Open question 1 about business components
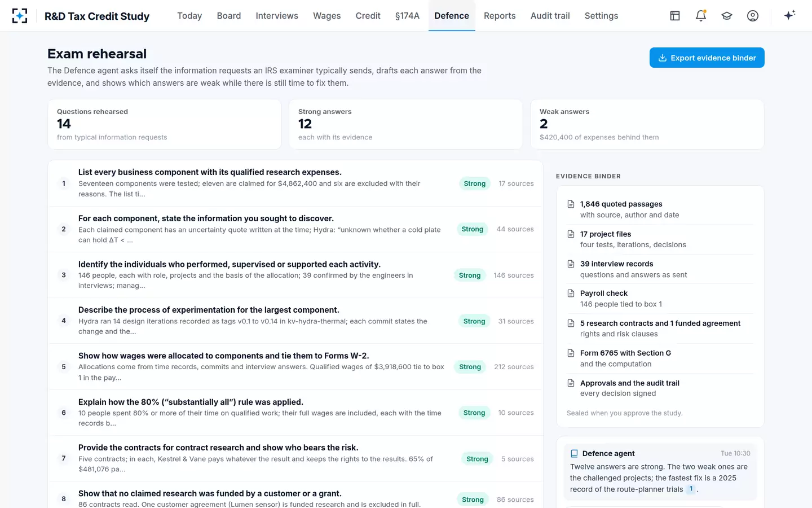 point(295,183)
